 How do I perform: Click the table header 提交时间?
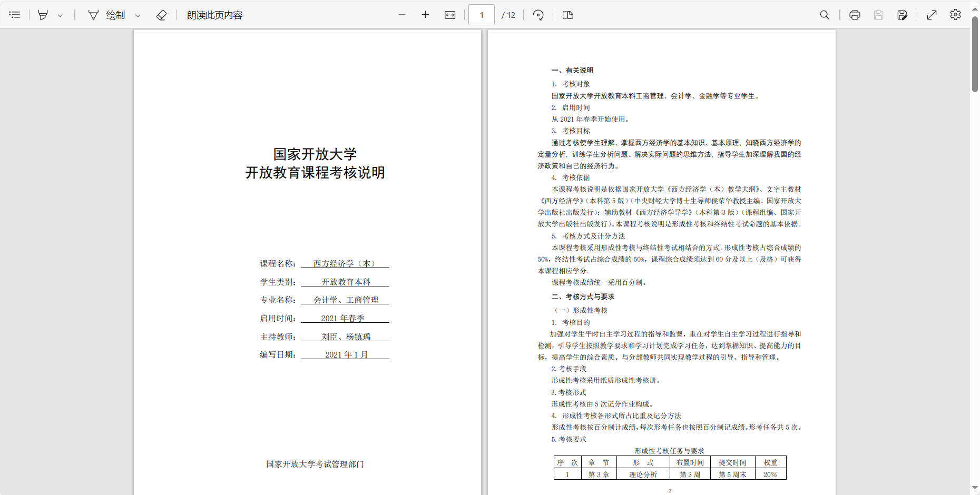pyautogui.click(x=732, y=462)
